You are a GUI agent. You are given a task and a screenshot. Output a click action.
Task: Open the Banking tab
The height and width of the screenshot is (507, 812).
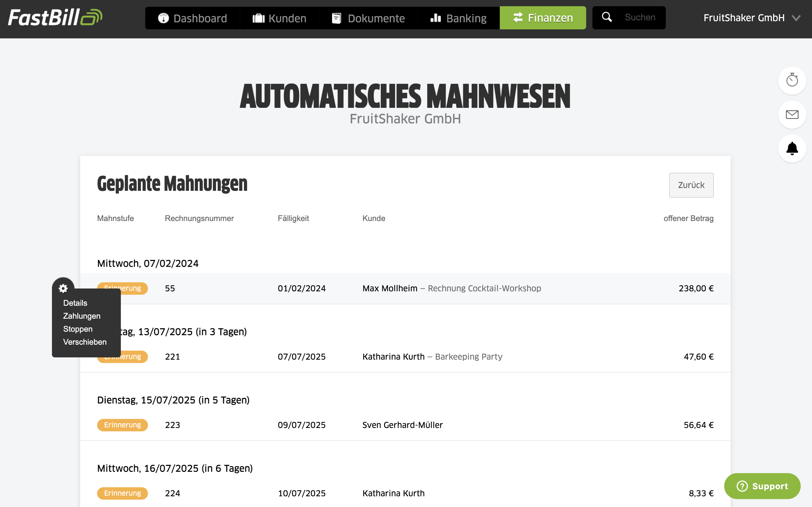pos(458,18)
